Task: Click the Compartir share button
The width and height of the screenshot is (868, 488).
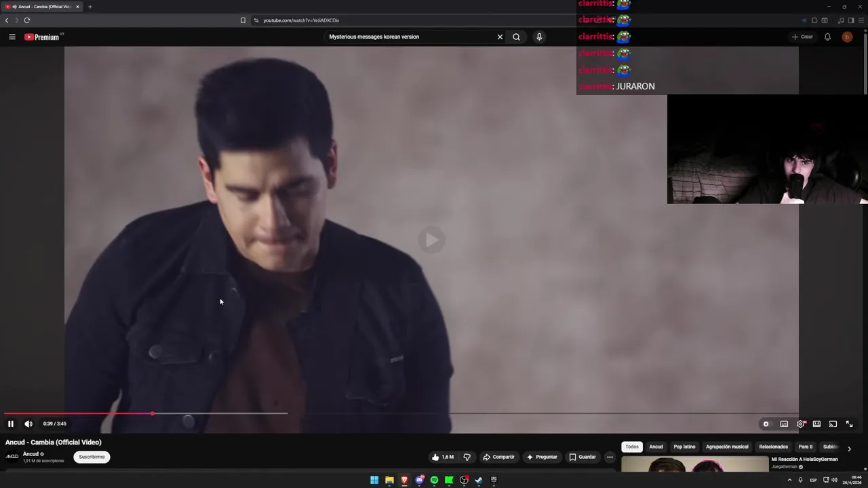Action: pyautogui.click(x=498, y=457)
